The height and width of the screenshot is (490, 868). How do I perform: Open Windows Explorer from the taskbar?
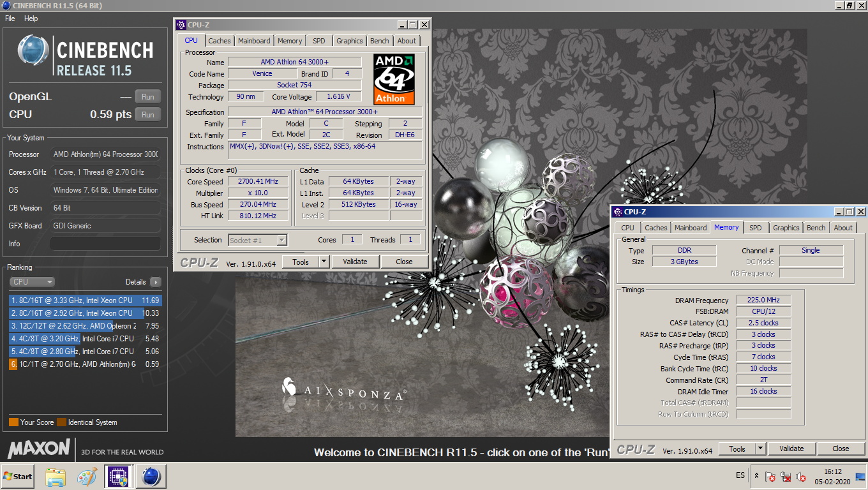tap(56, 477)
